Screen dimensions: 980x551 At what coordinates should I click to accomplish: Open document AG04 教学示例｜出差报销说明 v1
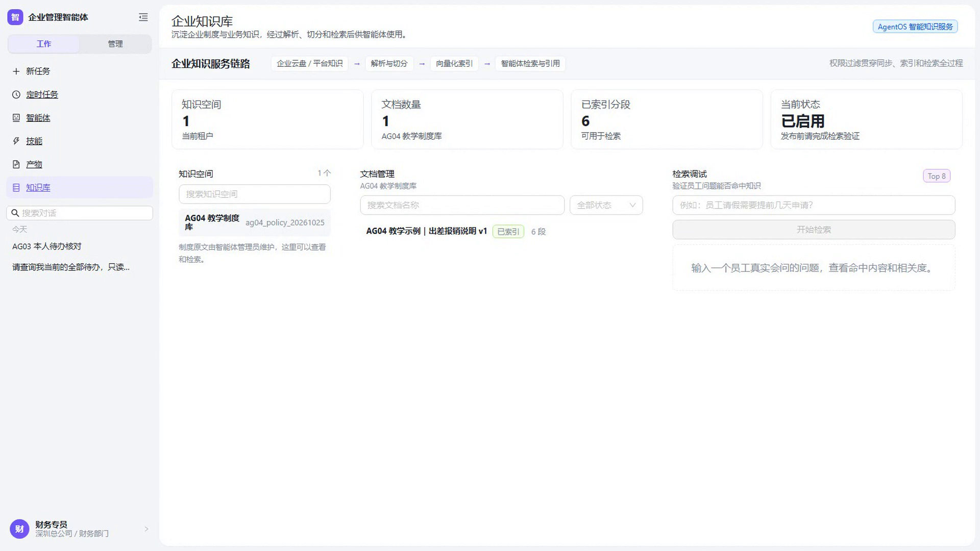point(427,231)
